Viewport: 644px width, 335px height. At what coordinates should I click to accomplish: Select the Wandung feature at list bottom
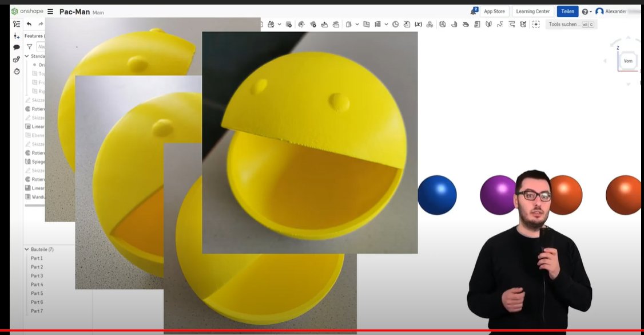pyautogui.click(x=35, y=197)
